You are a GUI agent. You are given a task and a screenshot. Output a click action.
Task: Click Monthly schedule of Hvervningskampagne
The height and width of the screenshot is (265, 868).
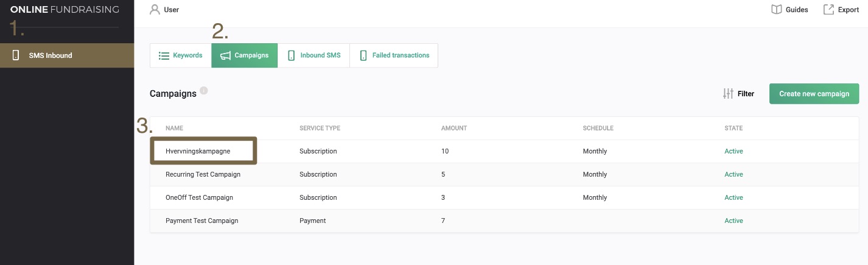595,151
